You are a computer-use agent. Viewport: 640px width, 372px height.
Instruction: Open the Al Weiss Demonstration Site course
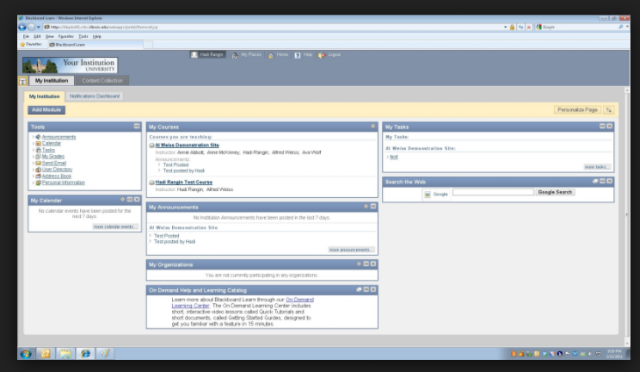tap(187, 145)
